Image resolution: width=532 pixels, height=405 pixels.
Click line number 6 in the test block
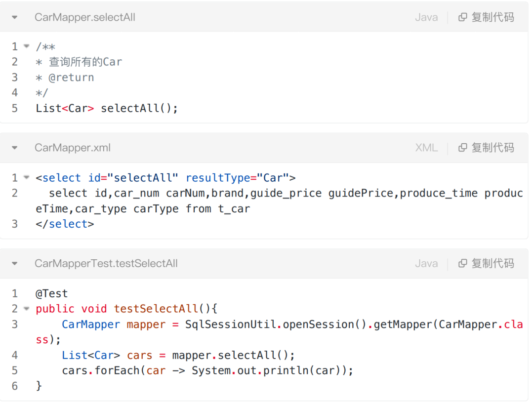click(15, 386)
